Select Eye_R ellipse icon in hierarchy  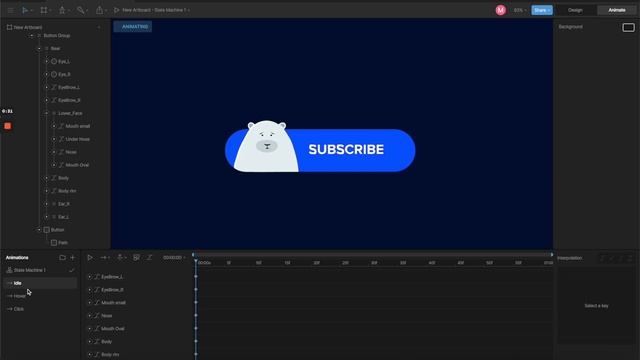54,74
